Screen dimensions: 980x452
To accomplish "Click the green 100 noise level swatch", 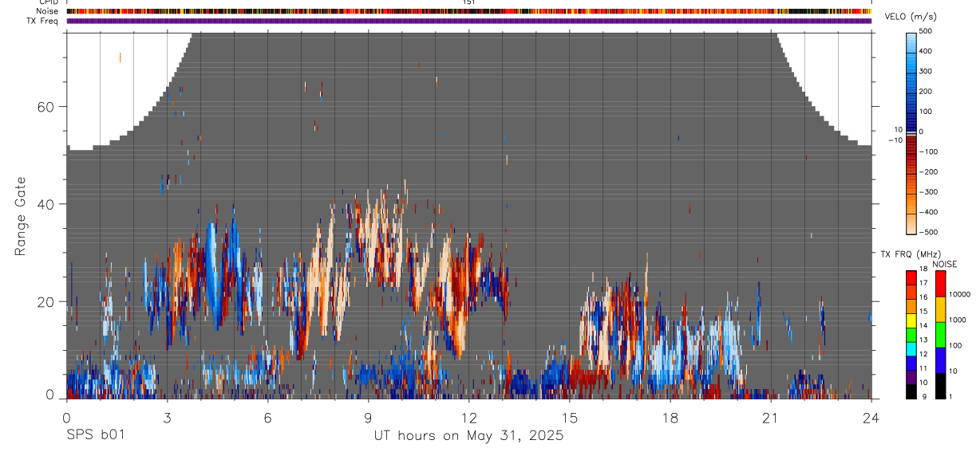I will (x=941, y=335).
